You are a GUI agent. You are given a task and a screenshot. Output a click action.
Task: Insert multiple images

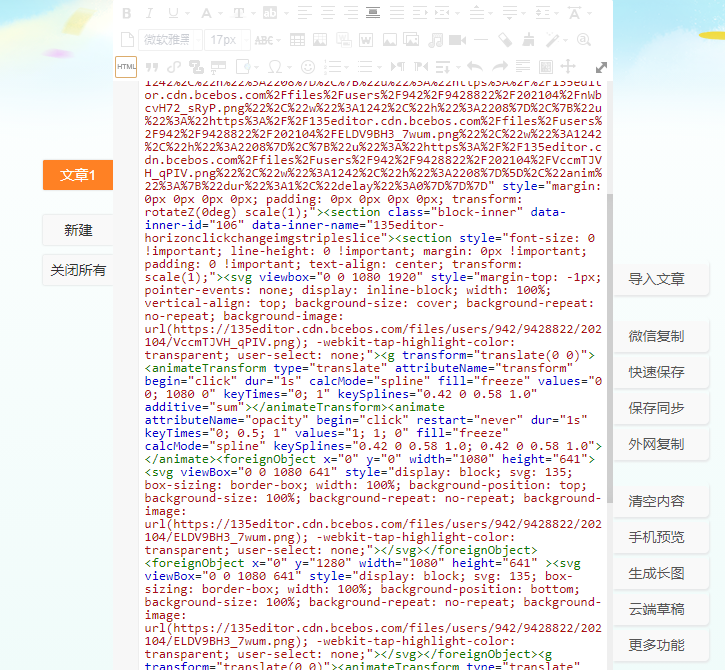point(411,40)
